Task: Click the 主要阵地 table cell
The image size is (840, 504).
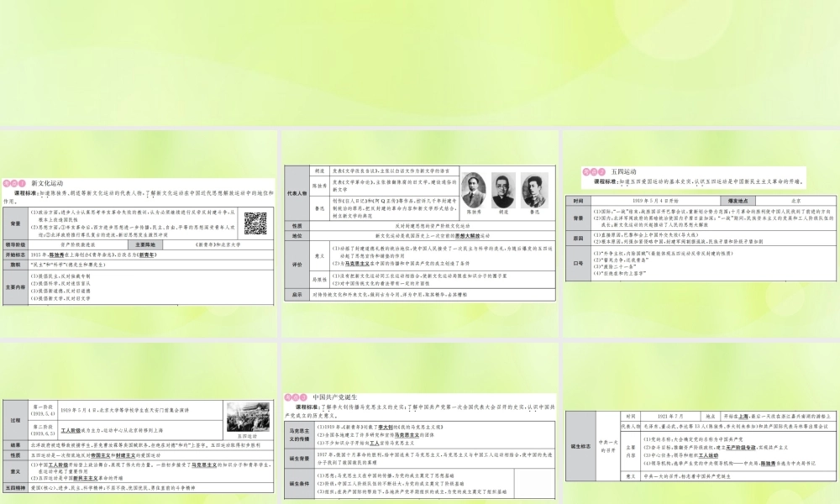Action: click(144, 244)
